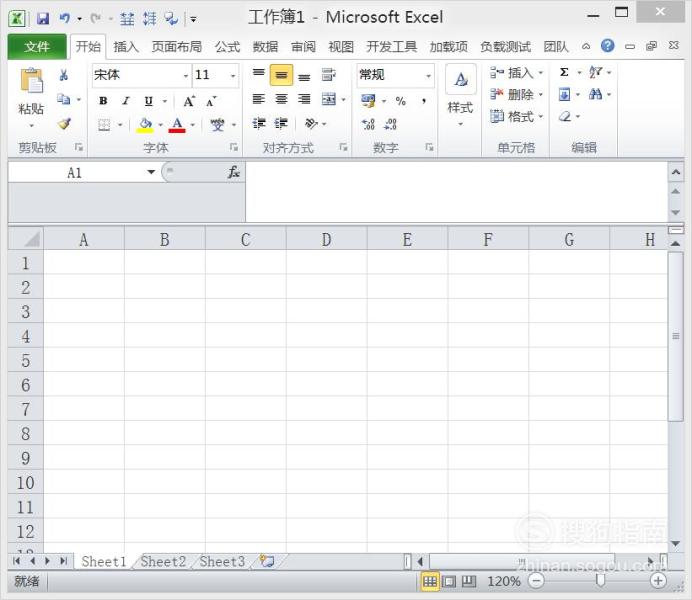Click the Cut scissors icon
Viewport: 692px width, 600px height.
click(64, 75)
